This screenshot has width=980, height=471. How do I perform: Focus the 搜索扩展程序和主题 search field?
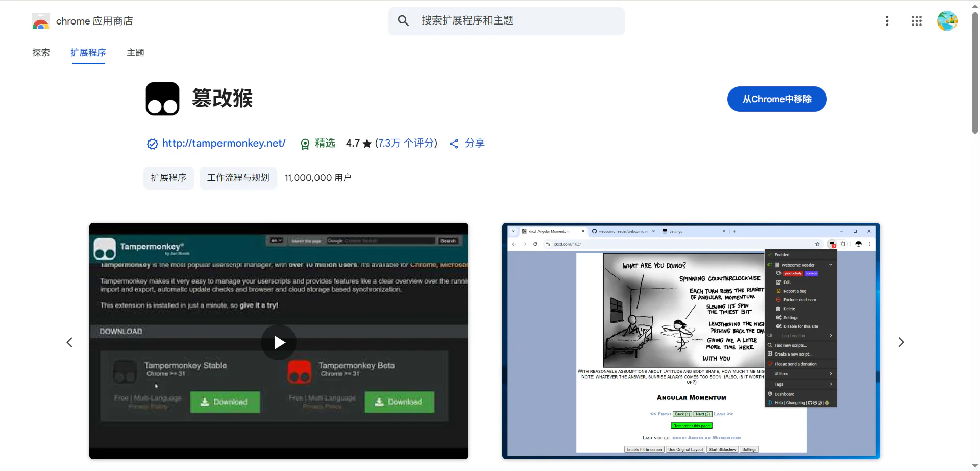click(516, 21)
